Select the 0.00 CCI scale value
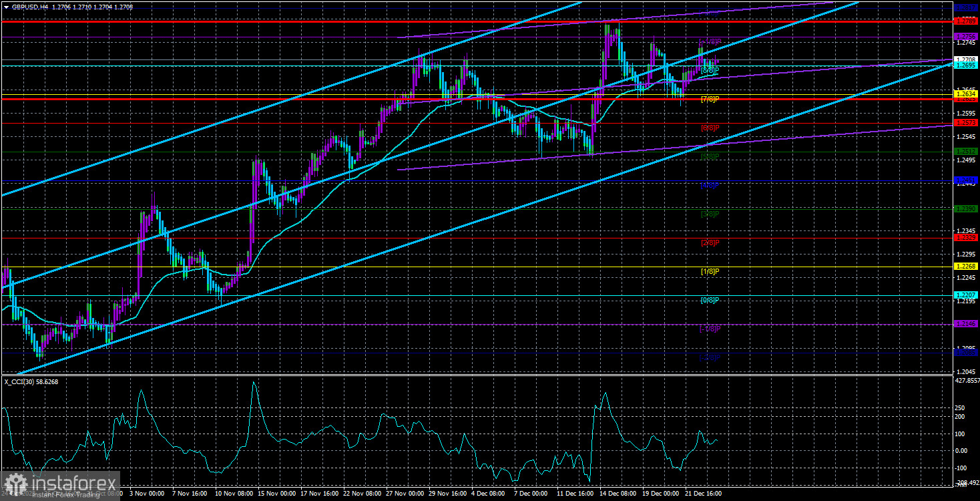Viewport: 980px width, 501px height. pyautogui.click(x=962, y=450)
